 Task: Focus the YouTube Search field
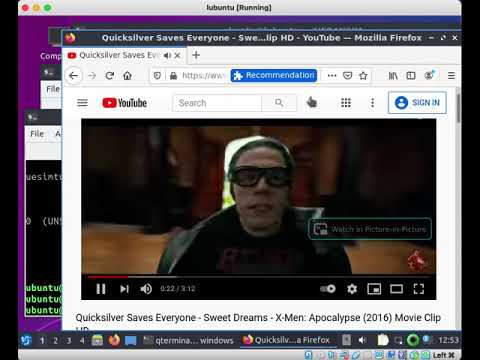click(217, 103)
